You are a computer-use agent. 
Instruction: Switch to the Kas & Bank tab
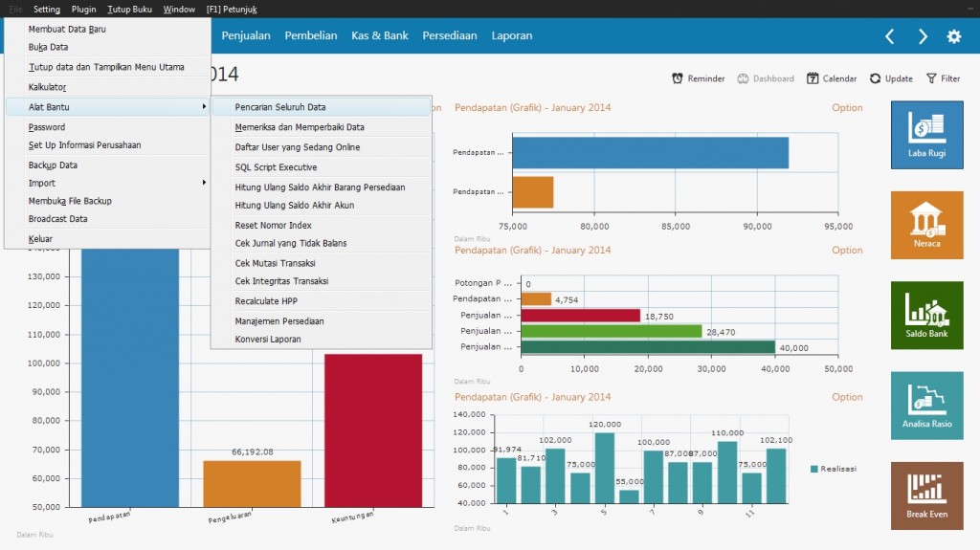tap(379, 36)
